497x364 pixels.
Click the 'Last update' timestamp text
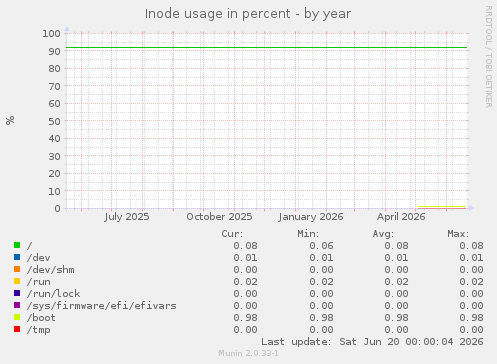tap(372, 342)
